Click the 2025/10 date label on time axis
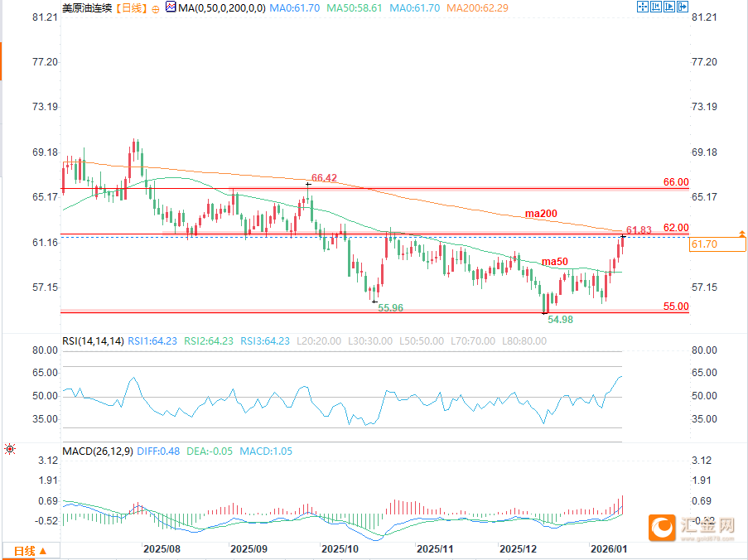748x560 pixels. click(340, 549)
